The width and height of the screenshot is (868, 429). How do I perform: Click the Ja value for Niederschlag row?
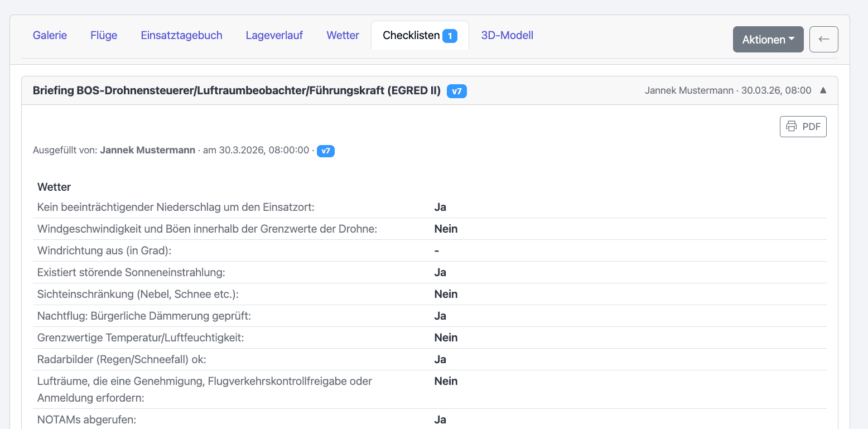(440, 207)
